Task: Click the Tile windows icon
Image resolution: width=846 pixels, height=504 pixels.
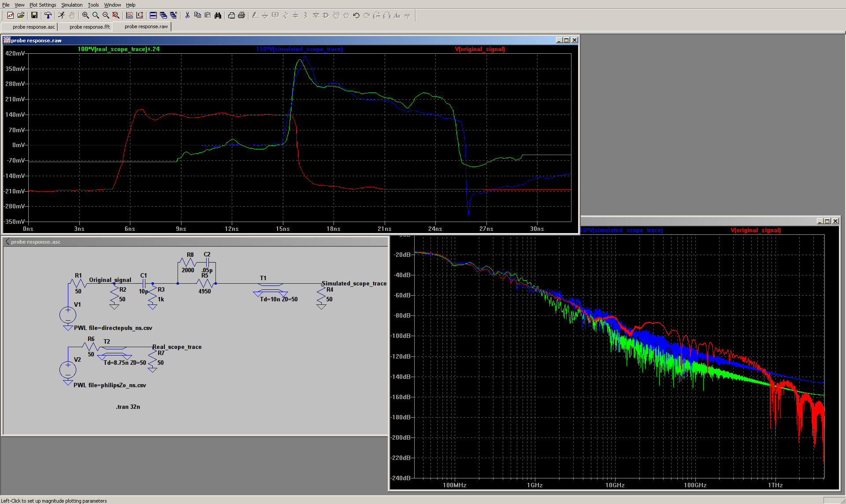Action: (x=153, y=15)
